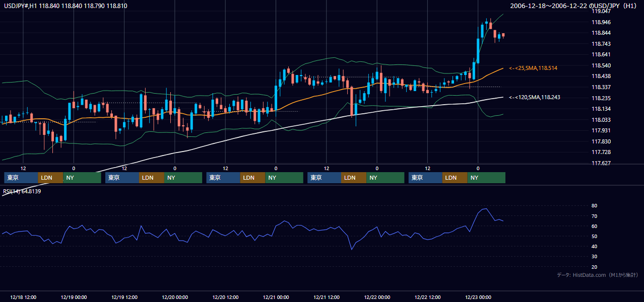Image resolution: width=644 pixels, height=302 pixels.
Task: Click RSI scale value 30
Action: (595, 257)
